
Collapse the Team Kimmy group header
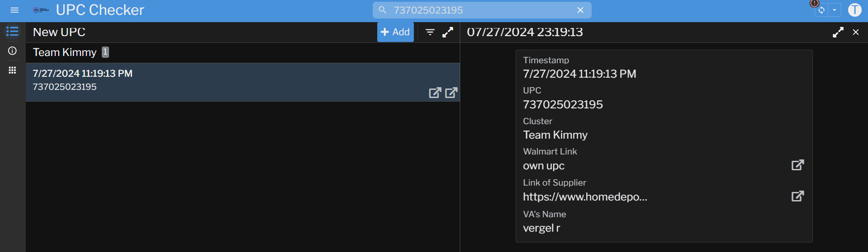pos(65,52)
